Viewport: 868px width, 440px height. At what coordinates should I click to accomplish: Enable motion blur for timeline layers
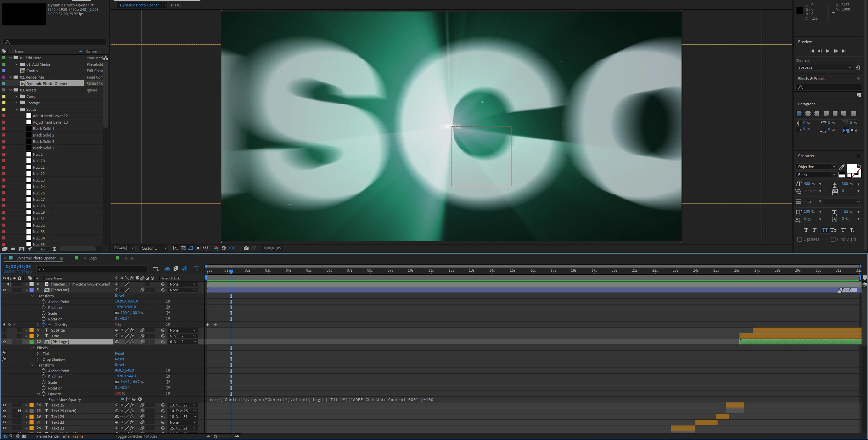tap(185, 269)
